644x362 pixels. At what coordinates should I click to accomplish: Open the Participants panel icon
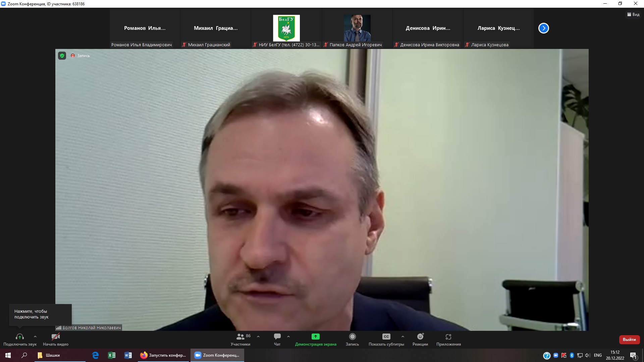click(240, 337)
